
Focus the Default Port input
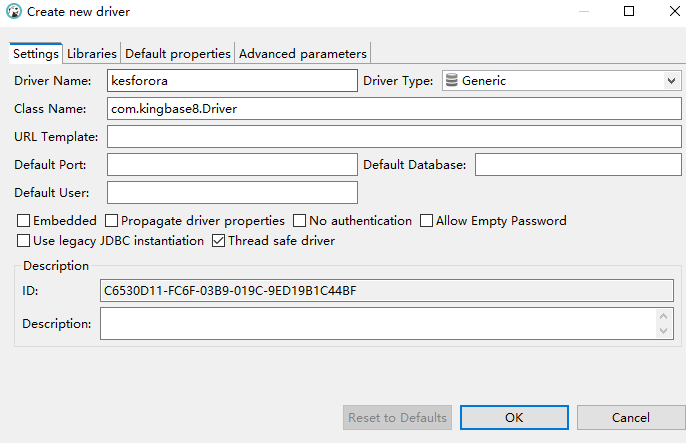click(x=231, y=164)
